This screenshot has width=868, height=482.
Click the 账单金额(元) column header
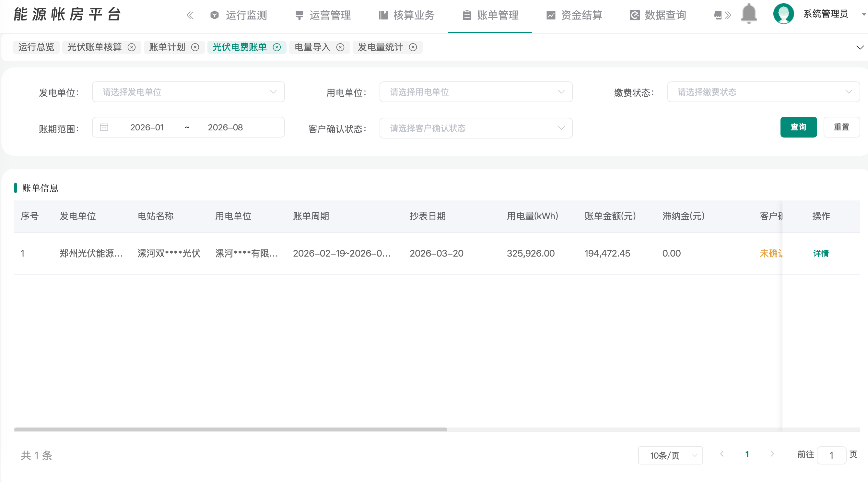point(610,216)
